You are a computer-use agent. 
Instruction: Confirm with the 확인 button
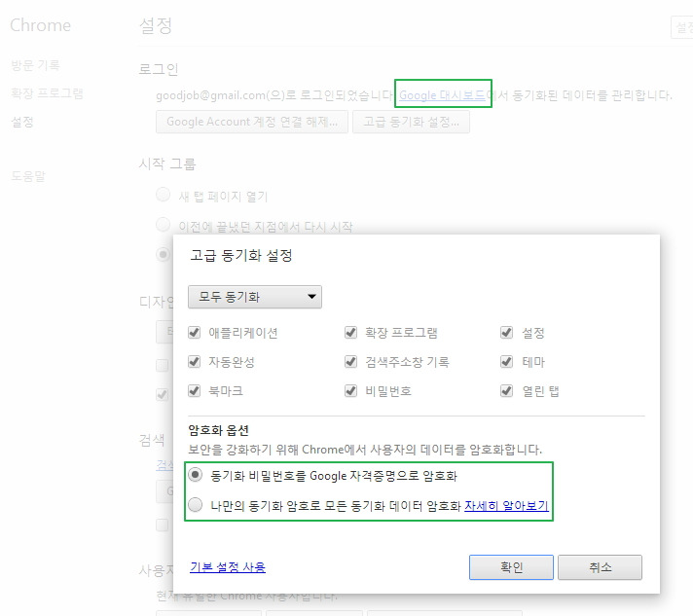click(x=511, y=567)
